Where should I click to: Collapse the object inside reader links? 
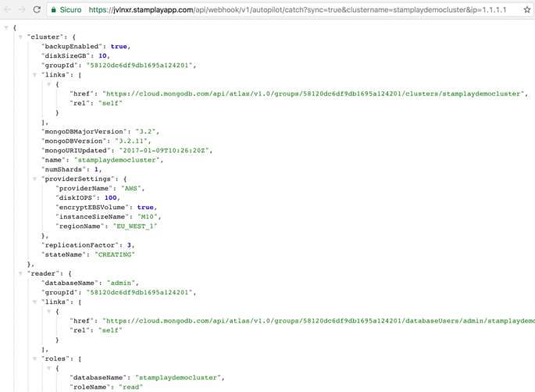(49, 312)
